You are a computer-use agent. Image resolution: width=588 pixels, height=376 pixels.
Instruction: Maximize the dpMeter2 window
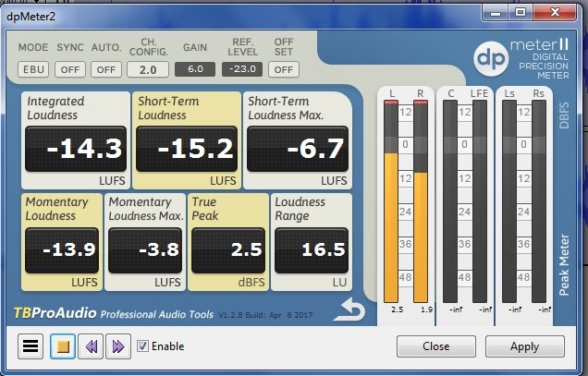(x=521, y=12)
